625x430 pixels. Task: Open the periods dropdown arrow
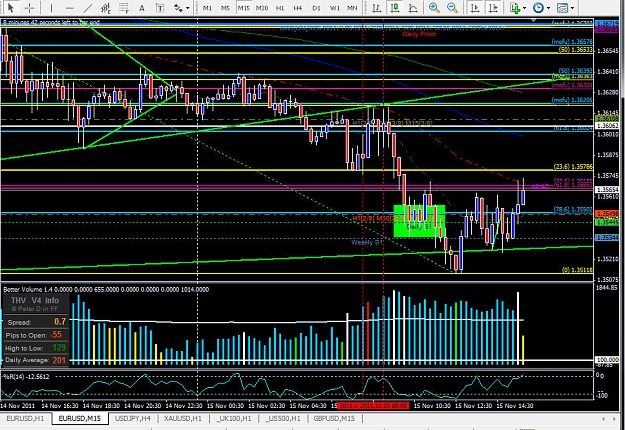click(x=548, y=8)
